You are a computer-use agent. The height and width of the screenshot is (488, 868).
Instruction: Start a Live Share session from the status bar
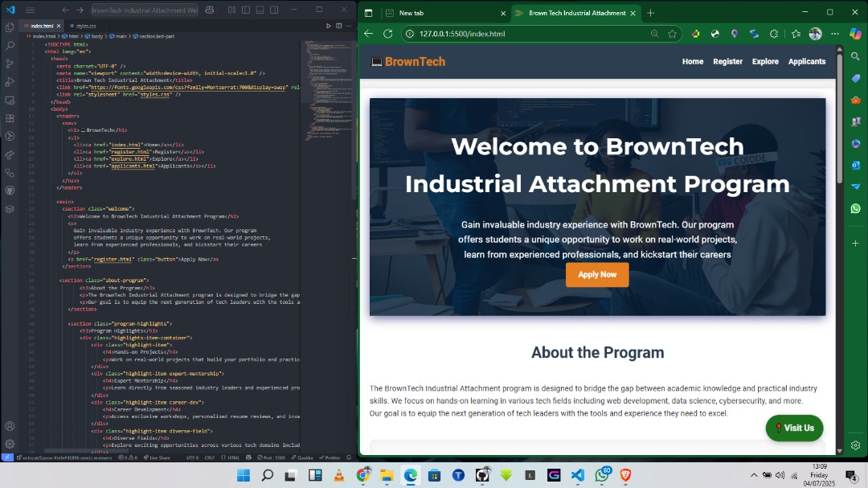pos(158,457)
